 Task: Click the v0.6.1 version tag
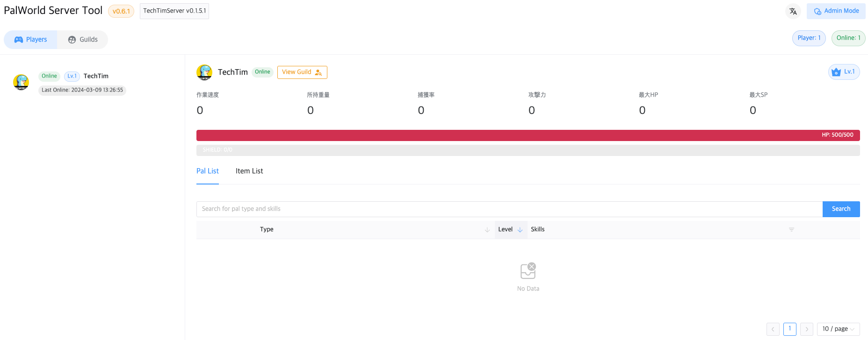121,11
